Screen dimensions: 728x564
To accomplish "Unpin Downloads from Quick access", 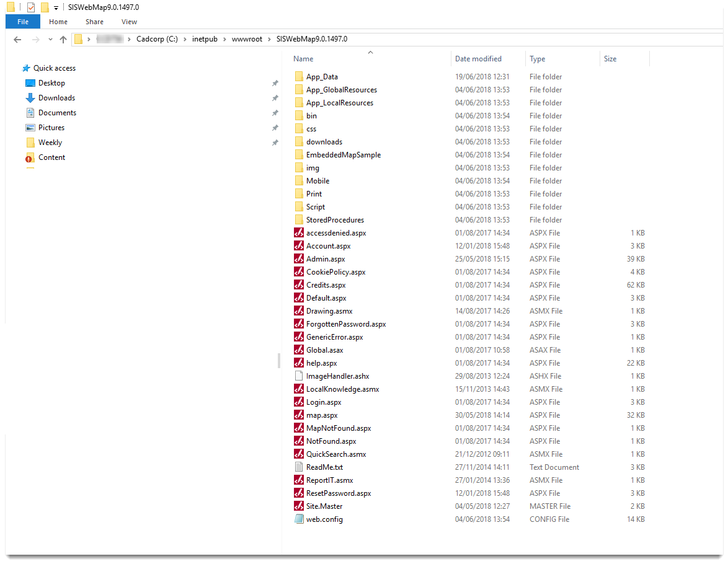I will click(x=275, y=98).
